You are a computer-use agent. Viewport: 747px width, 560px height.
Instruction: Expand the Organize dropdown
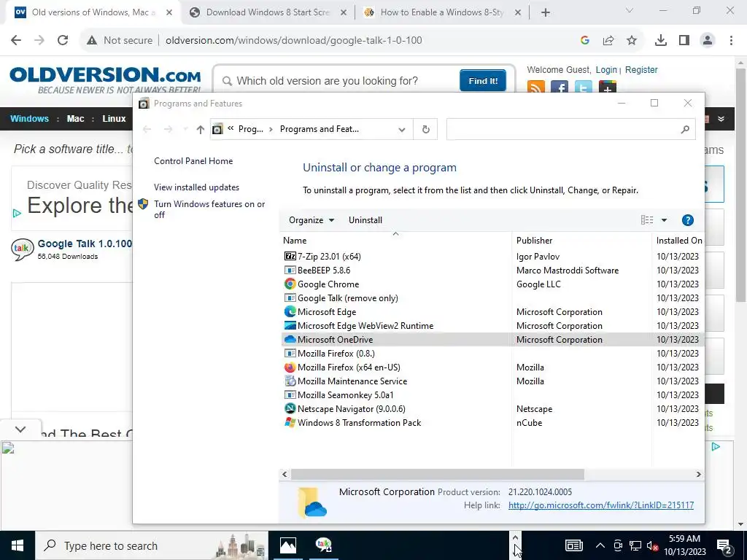(311, 220)
